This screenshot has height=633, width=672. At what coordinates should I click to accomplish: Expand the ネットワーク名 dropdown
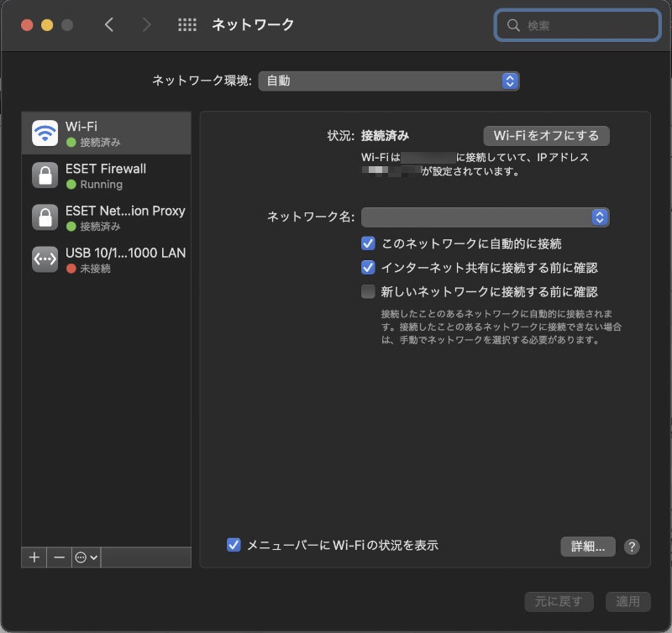point(485,217)
